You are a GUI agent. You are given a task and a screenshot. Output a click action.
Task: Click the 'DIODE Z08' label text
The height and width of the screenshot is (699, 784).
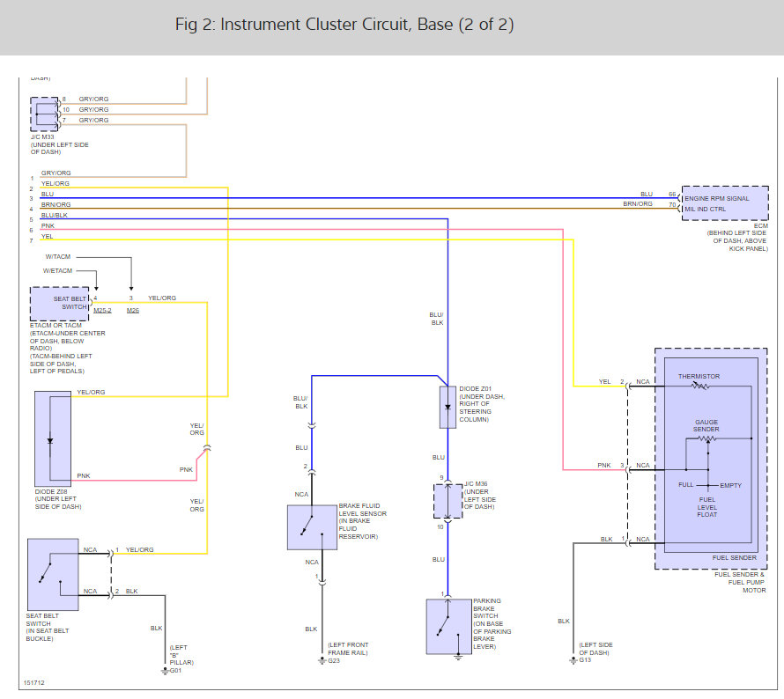coord(51,491)
